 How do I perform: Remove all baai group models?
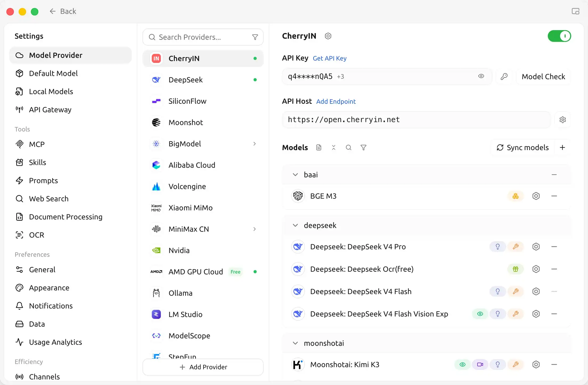coord(554,175)
